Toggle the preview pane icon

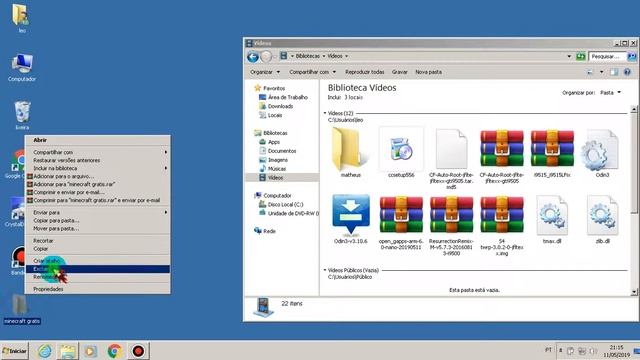click(x=614, y=72)
